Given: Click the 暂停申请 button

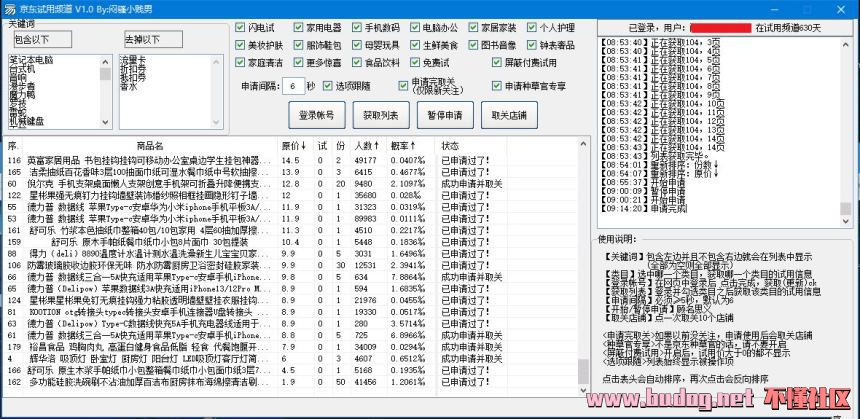Looking at the screenshot, I should point(445,115).
